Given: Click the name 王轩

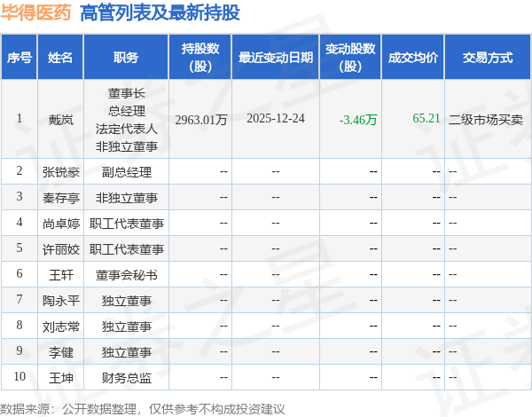Looking at the screenshot, I should coord(60,275).
